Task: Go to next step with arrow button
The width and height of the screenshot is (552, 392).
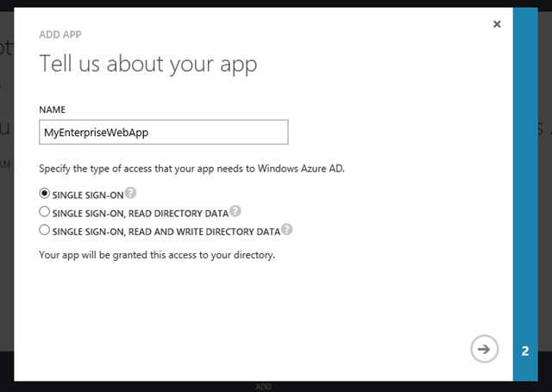Action: point(484,349)
